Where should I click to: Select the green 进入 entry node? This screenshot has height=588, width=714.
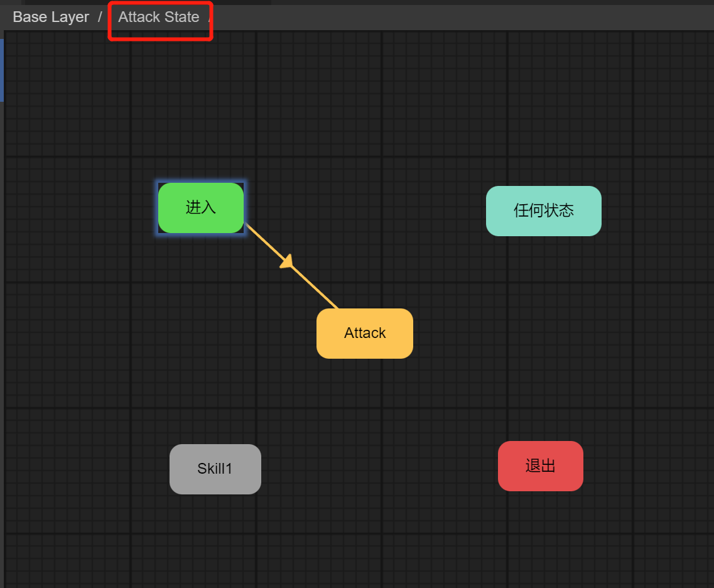click(x=201, y=208)
